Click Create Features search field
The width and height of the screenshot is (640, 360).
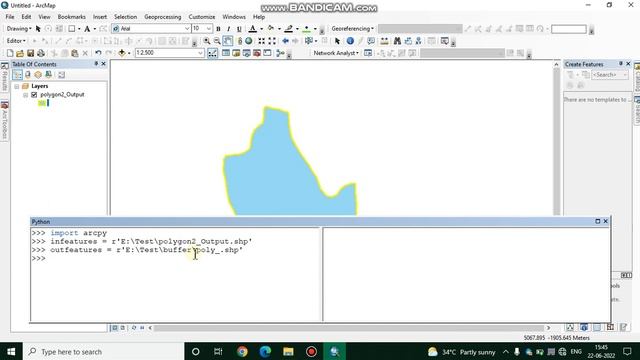(x=610, y=75)
